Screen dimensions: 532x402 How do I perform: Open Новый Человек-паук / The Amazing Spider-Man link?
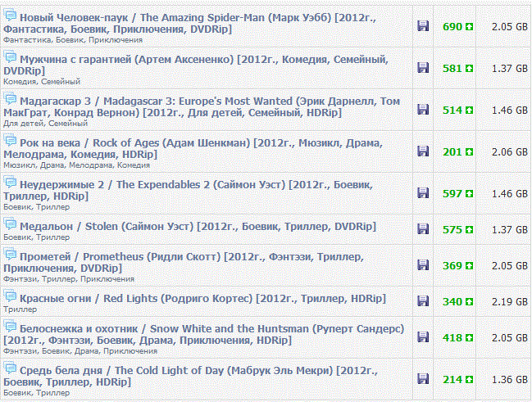tap(190, 24)
